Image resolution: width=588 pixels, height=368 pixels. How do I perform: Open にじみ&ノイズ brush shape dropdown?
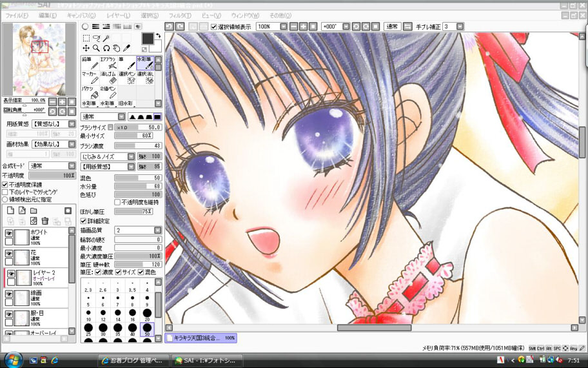(108, 157)
